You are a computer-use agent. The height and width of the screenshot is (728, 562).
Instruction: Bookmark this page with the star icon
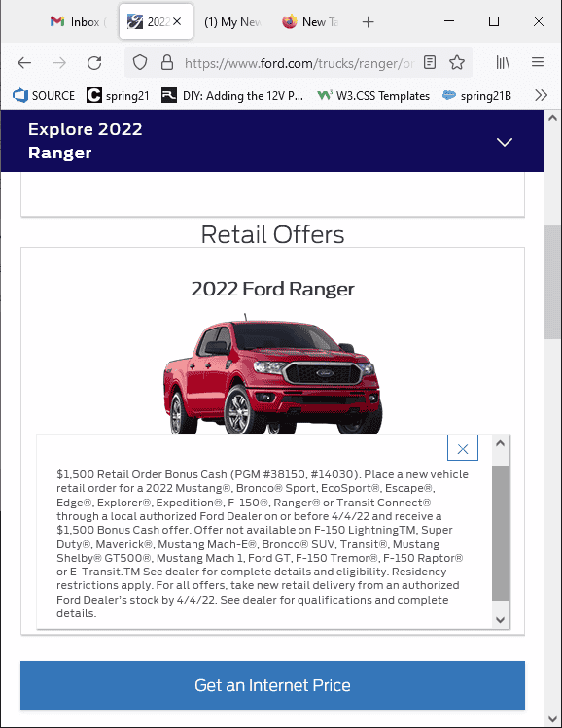pyautogui.click(x=457, y=62)
